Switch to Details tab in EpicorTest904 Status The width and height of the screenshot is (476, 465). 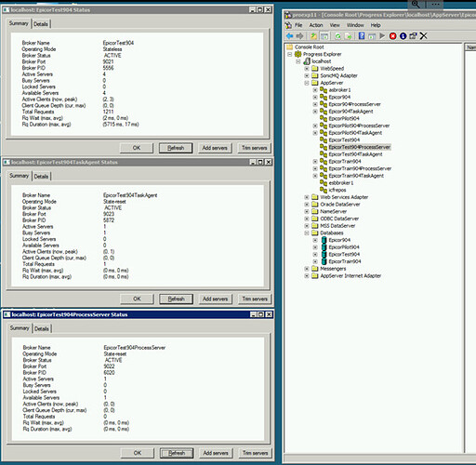41,24
